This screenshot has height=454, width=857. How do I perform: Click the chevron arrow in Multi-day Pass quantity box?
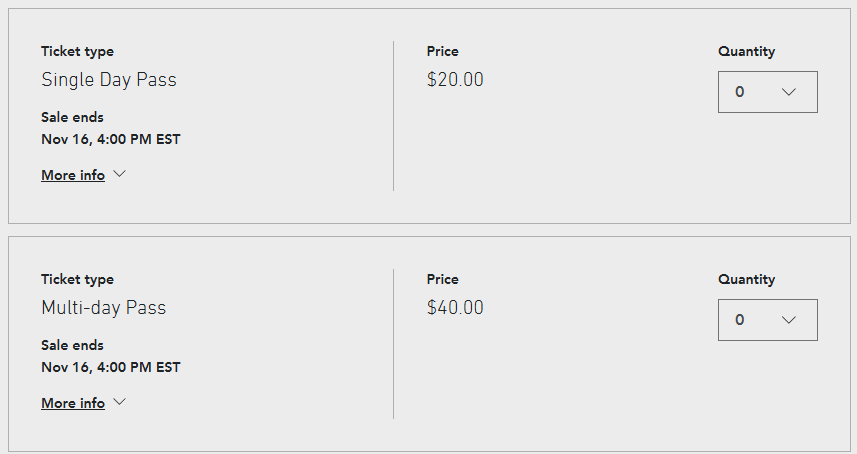click(x=789, y=320)
